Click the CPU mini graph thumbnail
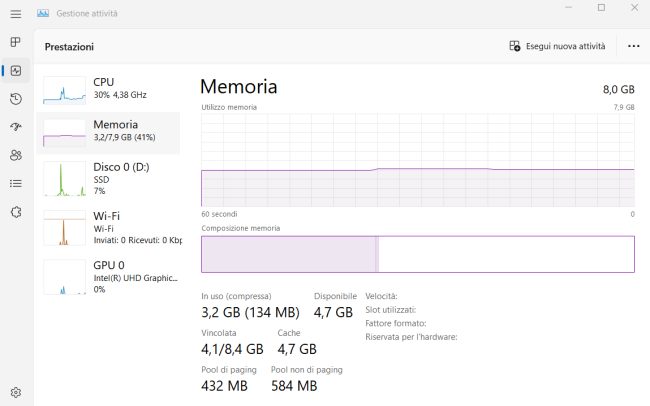 point(64,90)
